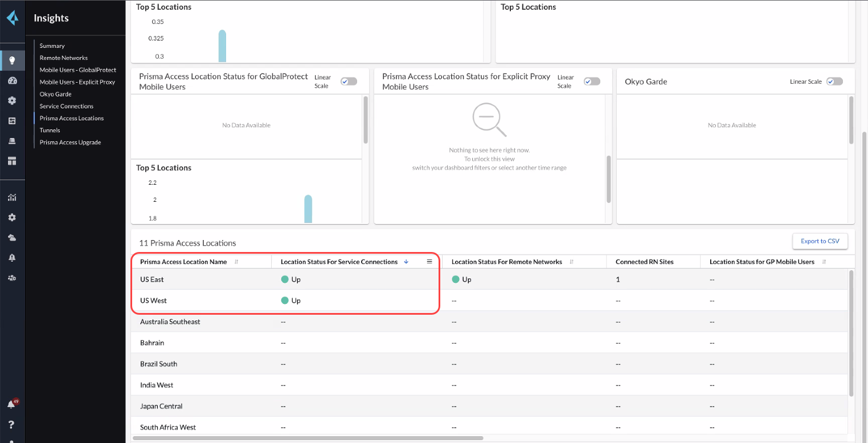
Task: Click the users group icon in sidebar
Action: pos(12,278)
